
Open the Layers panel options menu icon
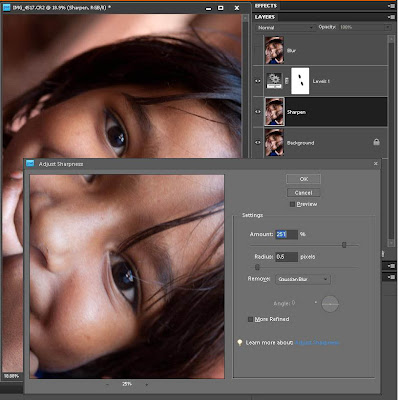[x=391, y=17]
